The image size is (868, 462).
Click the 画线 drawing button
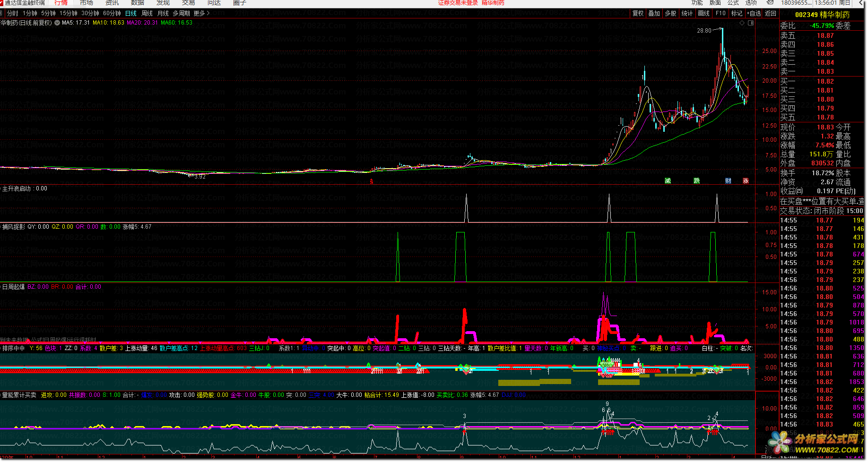[x=704, y=13]
